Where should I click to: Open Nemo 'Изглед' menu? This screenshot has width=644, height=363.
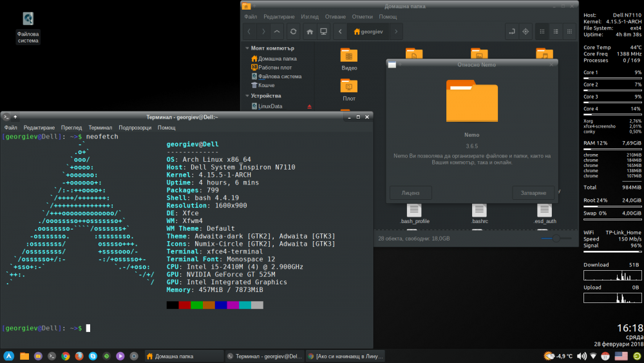[x=310, y=17]
